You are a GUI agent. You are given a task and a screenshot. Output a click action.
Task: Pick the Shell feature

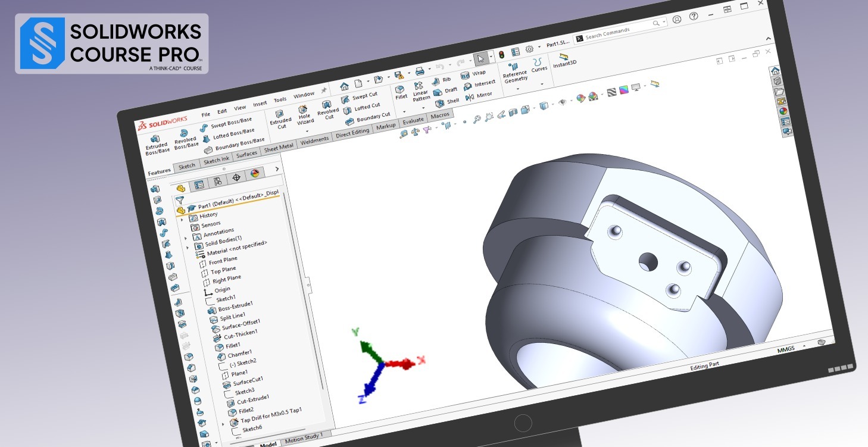[448, 102]
